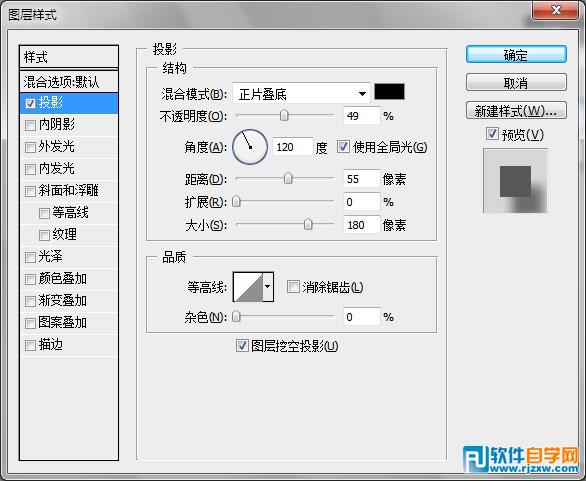Click the 取消 button

pos(516,82)
